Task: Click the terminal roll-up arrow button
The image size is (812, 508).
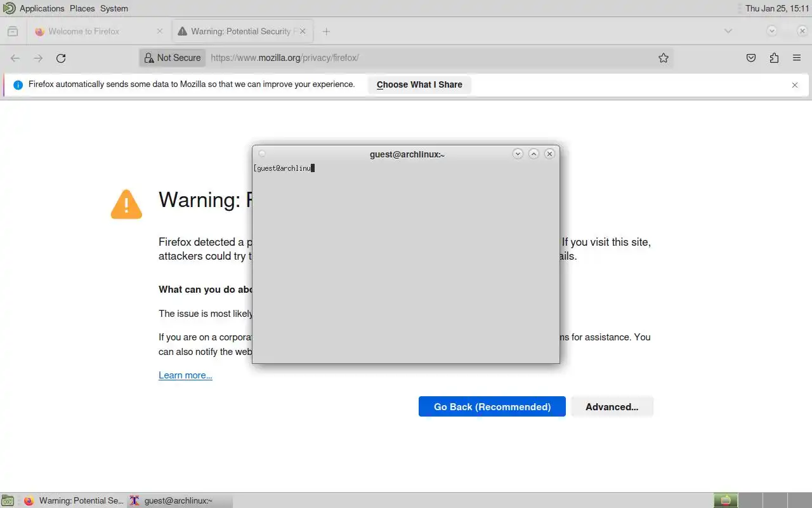Action: tap(534, 154)
